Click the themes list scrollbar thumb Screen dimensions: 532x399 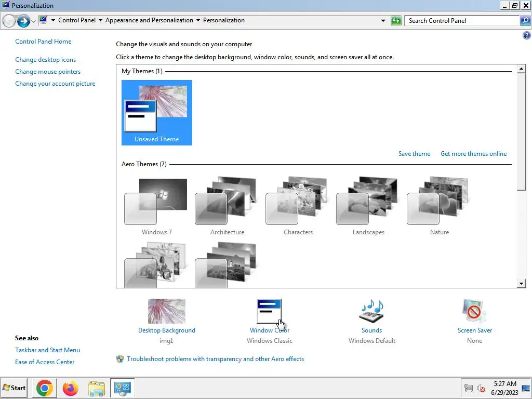[x=522, y=131]
